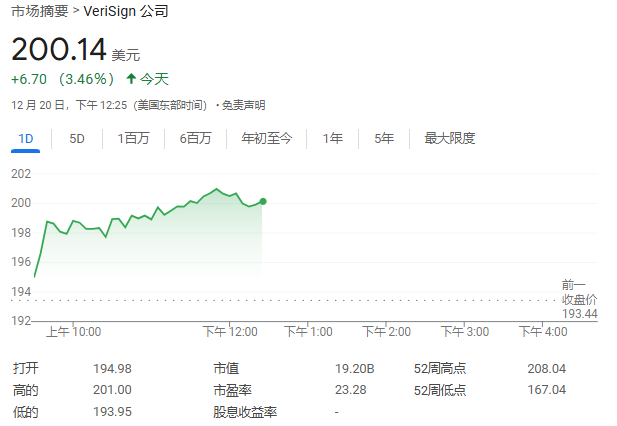Click the 市盈率 label
This screenshot has width=617, height=426.
[x=232, y=390]
